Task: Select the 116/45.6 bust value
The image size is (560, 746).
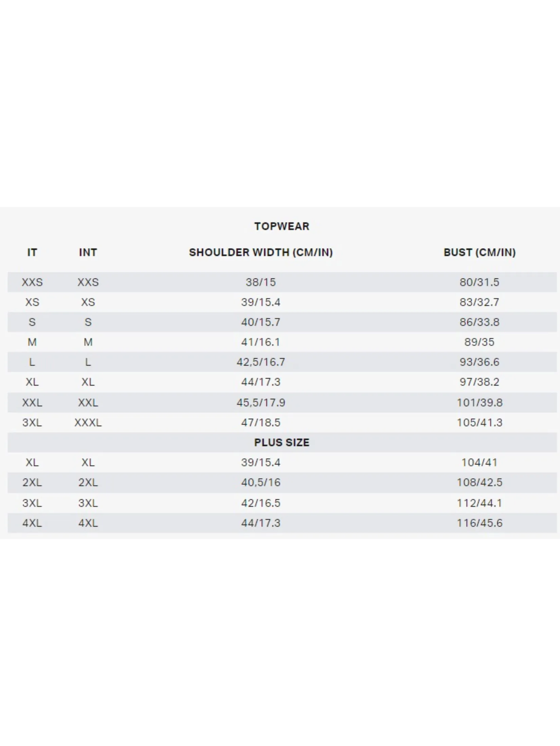Action: [x=479, y=523]
